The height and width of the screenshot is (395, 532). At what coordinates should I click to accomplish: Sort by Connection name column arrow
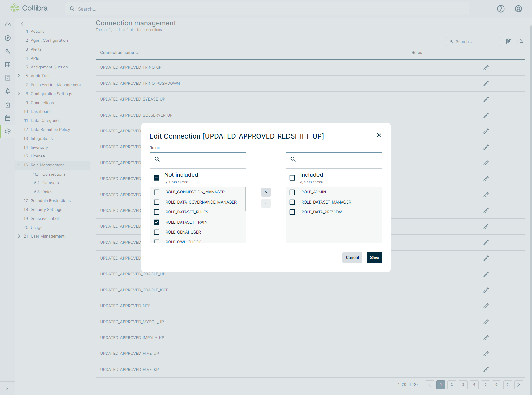(x=137, y=53)
